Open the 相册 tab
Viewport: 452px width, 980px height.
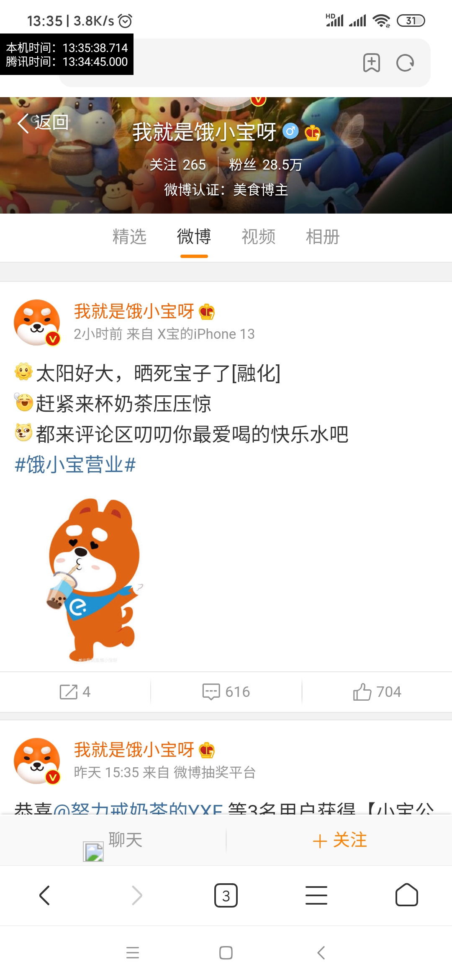tap(323, 237)
